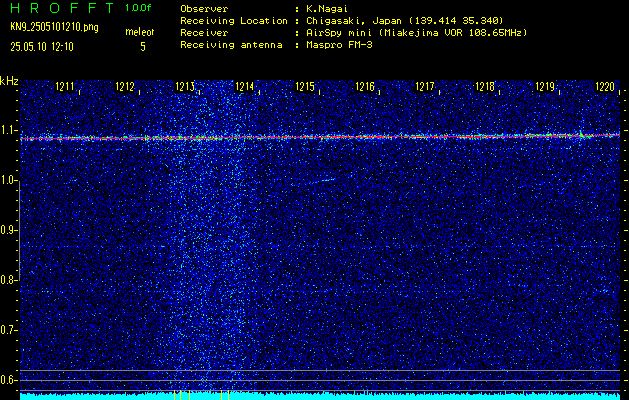Click the 1211 time axis label
The height and width of the screenshot is (400, 629).
(65, 86)
